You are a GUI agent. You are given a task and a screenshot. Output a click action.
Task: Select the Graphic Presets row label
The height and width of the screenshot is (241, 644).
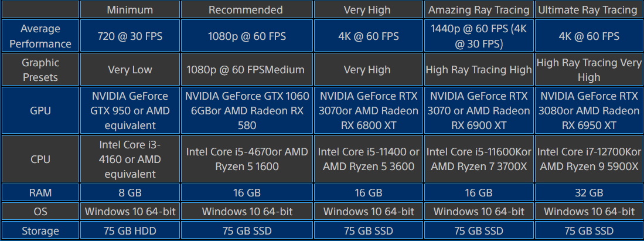point(40,70)
